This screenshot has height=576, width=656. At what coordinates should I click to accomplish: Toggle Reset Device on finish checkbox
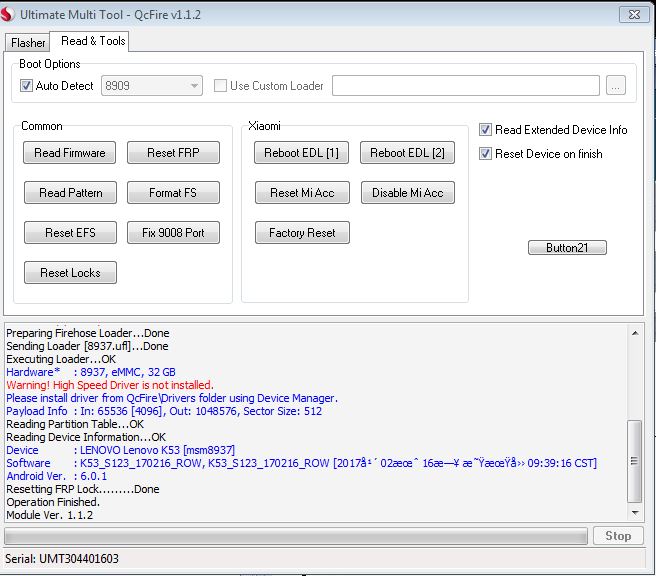click(485, 154)
